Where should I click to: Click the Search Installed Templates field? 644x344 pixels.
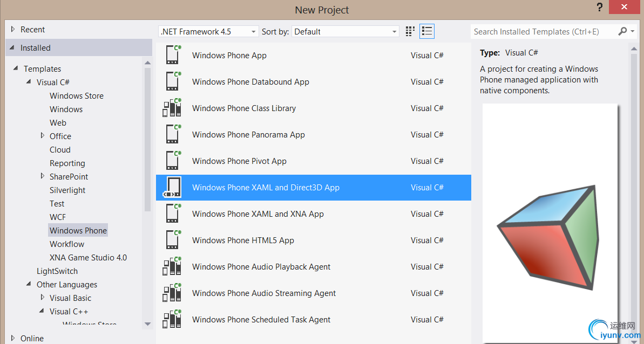543,32
